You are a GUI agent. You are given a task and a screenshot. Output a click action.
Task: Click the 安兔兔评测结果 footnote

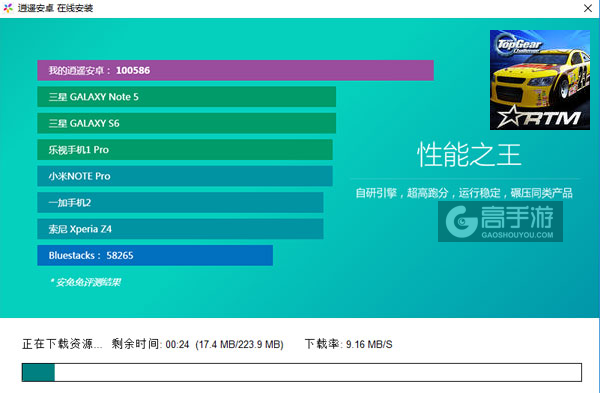point(86,282)
